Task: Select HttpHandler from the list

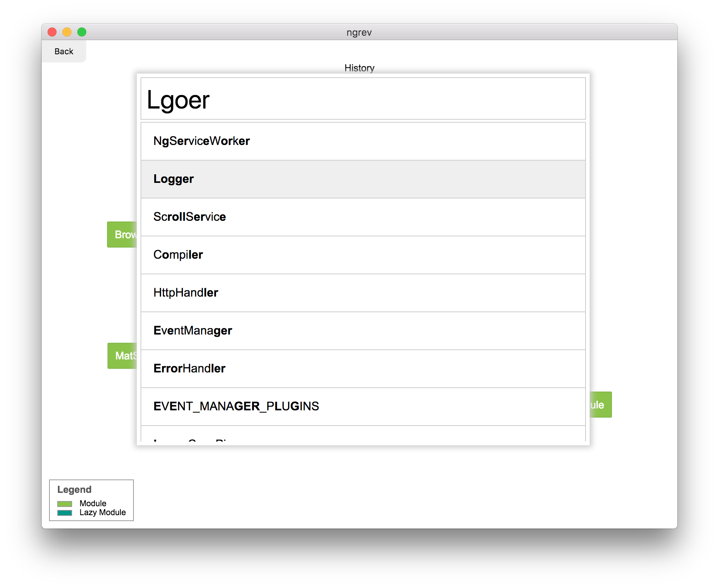Action: tap(363, 293)
